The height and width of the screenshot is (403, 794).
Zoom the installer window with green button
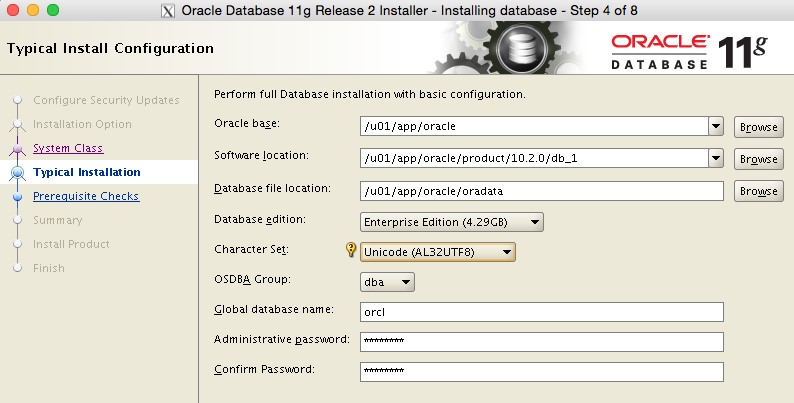(x=53, y=10)
